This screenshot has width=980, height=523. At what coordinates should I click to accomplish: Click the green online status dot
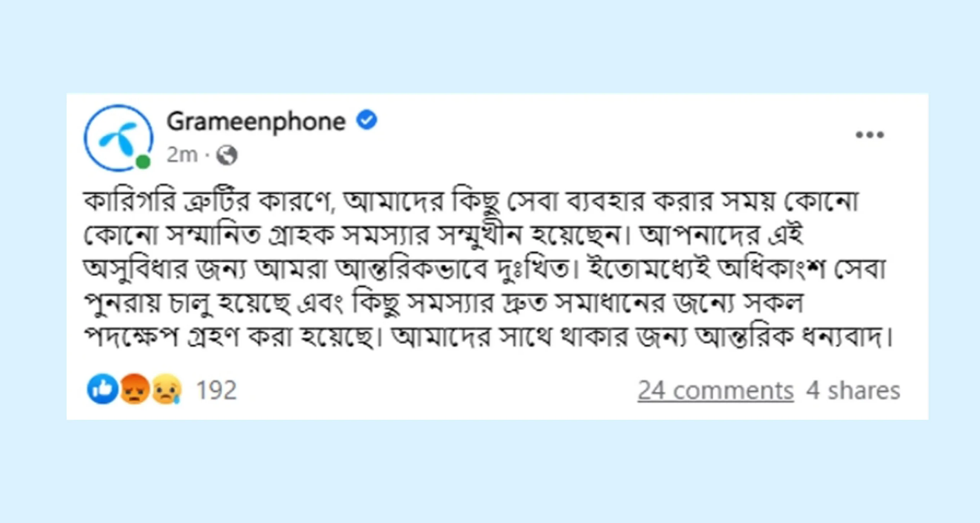(143, 162)
